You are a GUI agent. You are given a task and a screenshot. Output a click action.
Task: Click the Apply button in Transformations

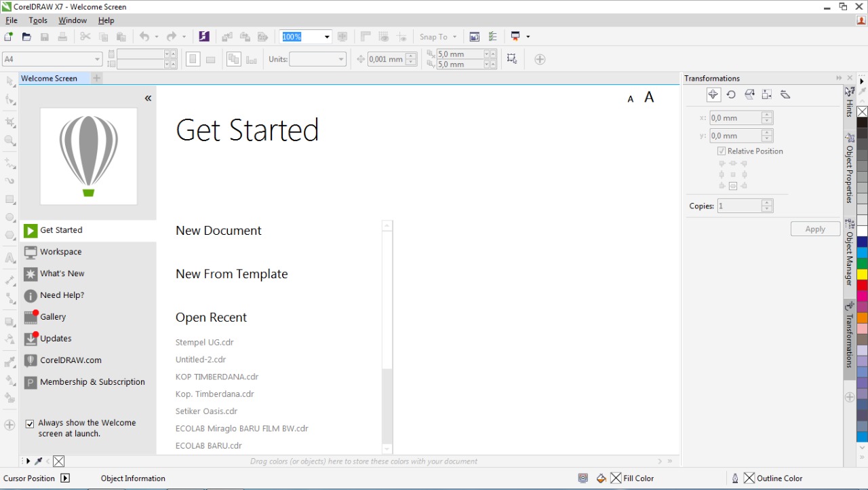[x=815, y=229]
